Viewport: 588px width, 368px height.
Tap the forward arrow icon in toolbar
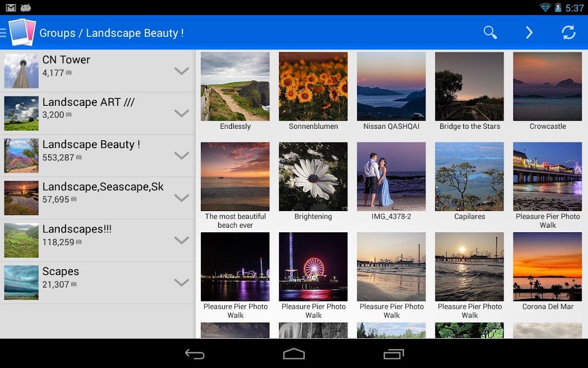[529, 33]
